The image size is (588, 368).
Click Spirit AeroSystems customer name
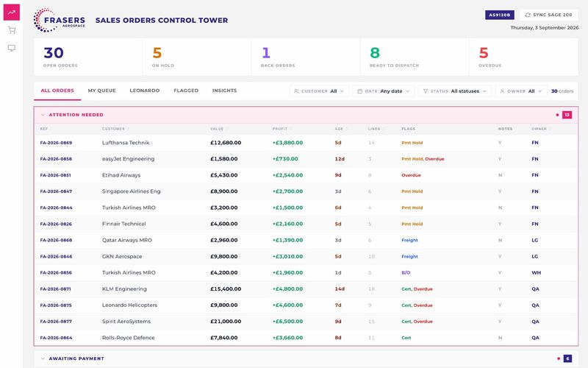click(x=126, y=322)
